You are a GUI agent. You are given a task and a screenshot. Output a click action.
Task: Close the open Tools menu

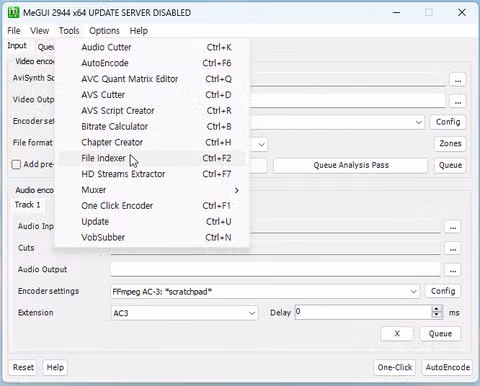point(69,31)
